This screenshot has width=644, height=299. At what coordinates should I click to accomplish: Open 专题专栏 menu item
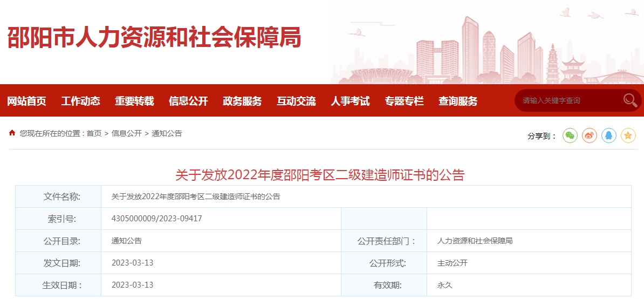(404, 100)
